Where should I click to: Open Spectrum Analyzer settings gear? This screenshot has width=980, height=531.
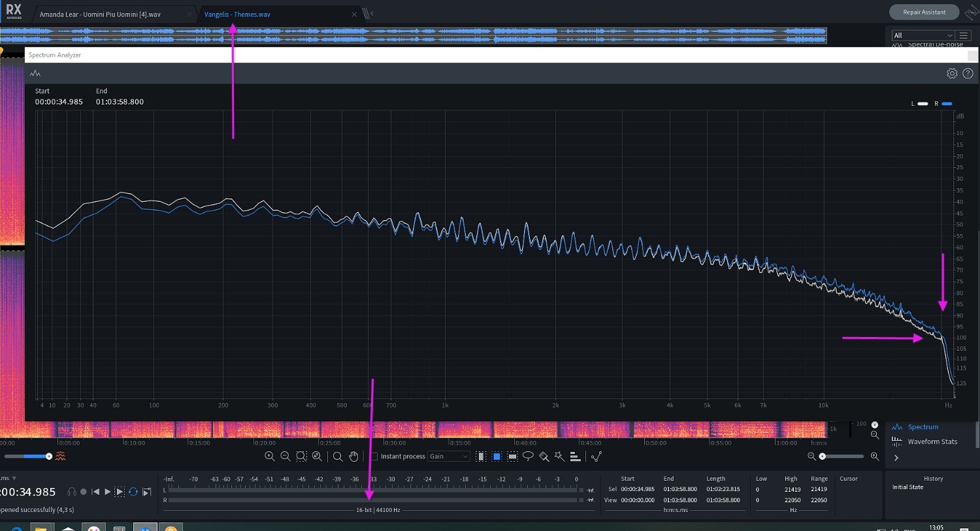pyautogui.click(x=952, y=74)
